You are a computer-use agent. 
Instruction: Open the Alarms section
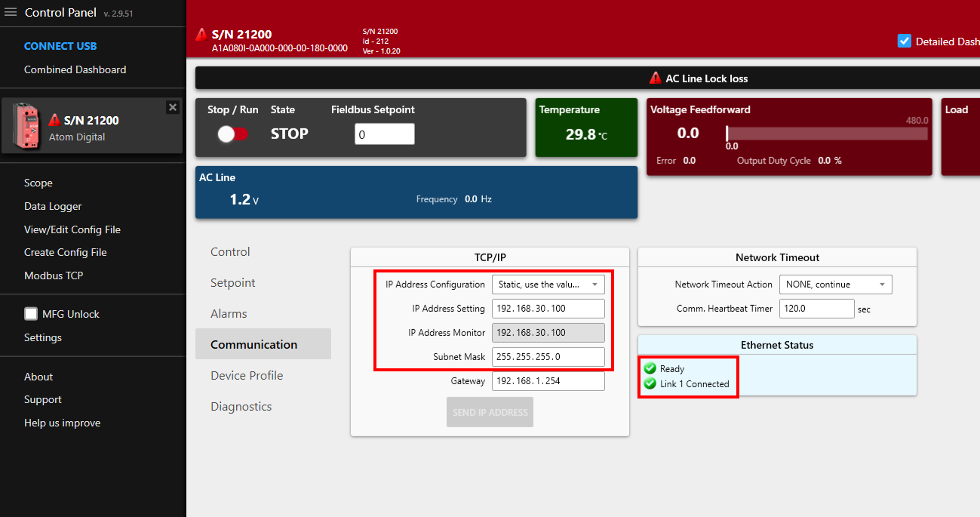(x=229, y=314)
